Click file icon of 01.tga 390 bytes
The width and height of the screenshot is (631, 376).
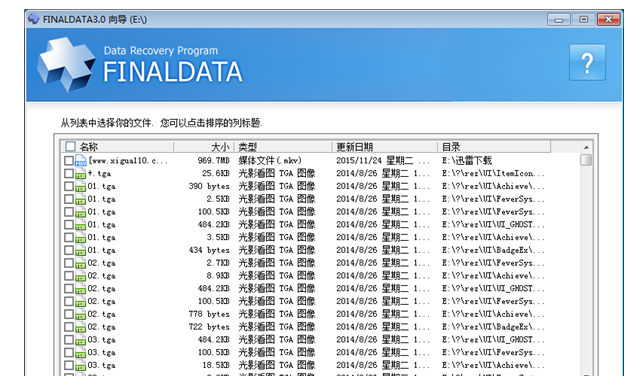(x=80, y=186)
